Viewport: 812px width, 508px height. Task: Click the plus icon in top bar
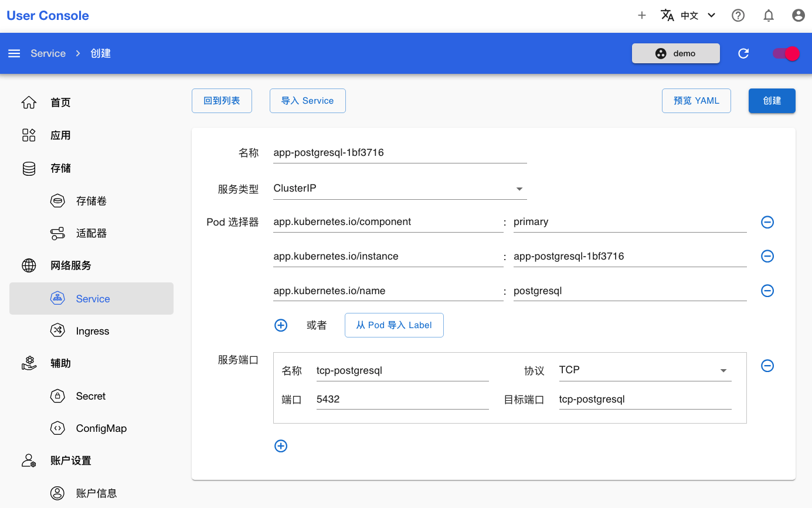(x=642, y=15)
